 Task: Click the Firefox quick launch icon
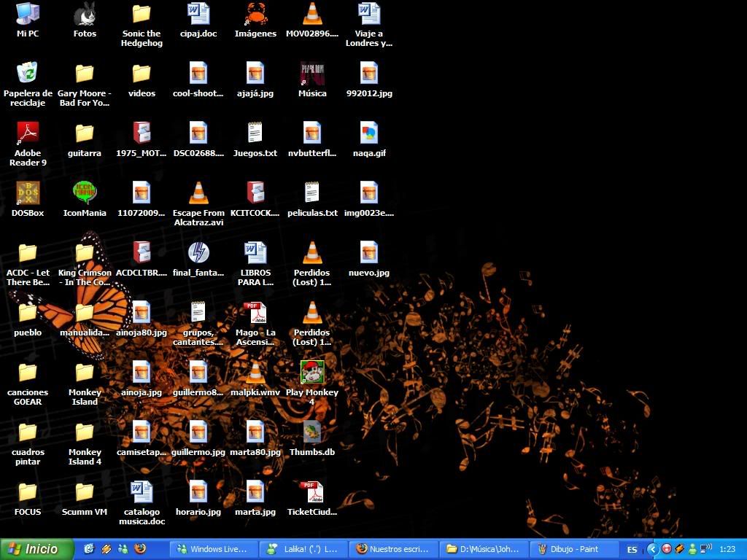pyautogui.click(x=140, y=549)
